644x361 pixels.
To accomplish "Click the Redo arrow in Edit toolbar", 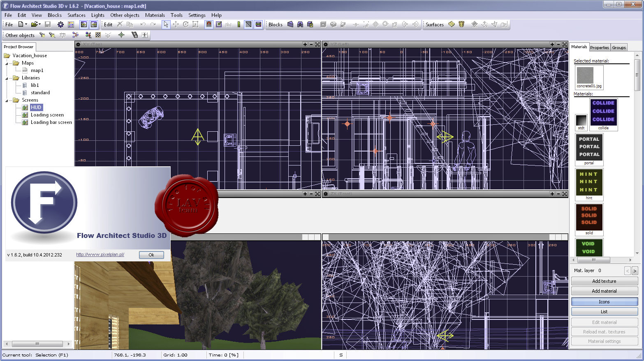I will 153,24.
